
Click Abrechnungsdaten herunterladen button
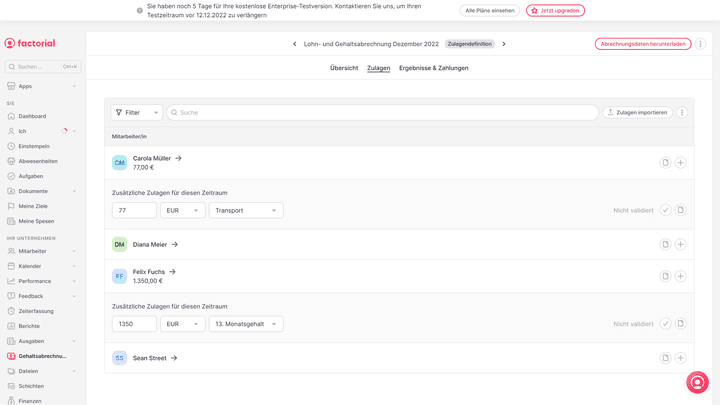coord(642,44)
